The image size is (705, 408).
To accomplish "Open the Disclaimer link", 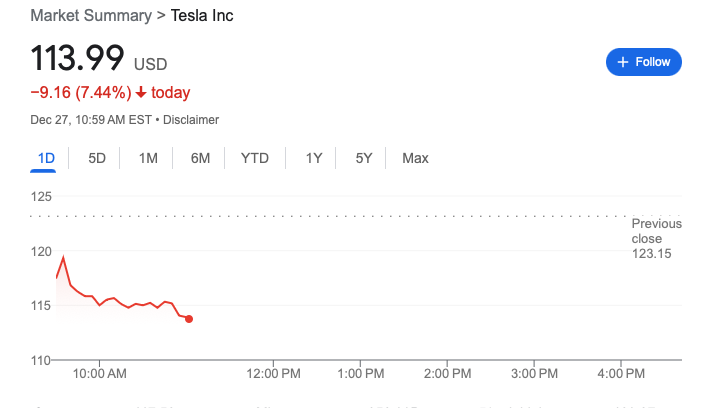I will (x=191, y=120).
